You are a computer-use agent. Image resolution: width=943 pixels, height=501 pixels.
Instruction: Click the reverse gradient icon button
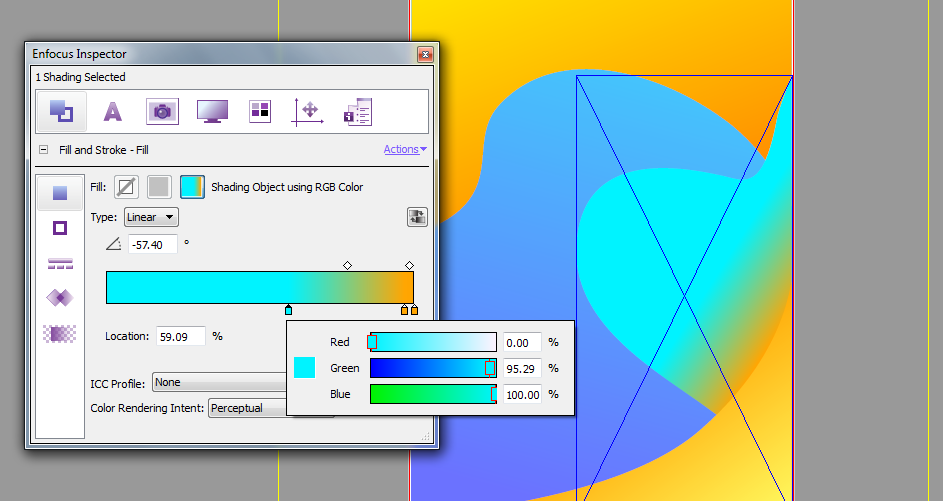[x=417, y=217]
